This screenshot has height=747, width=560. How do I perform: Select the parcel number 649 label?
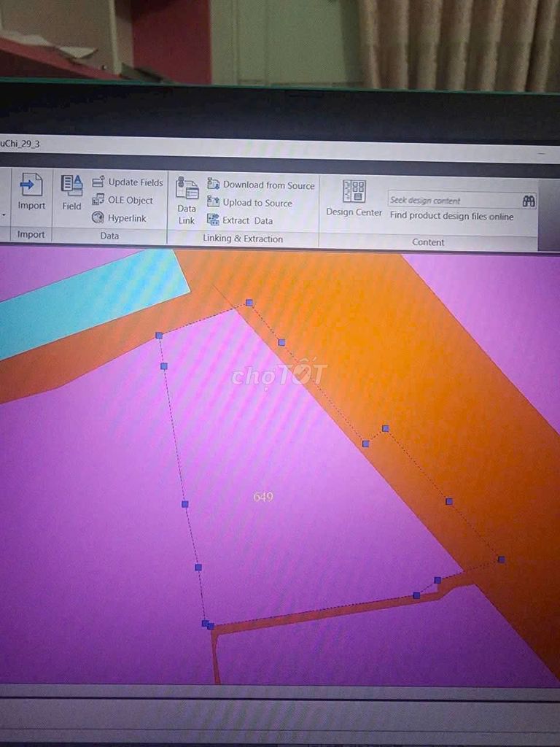tap(262, 497)
